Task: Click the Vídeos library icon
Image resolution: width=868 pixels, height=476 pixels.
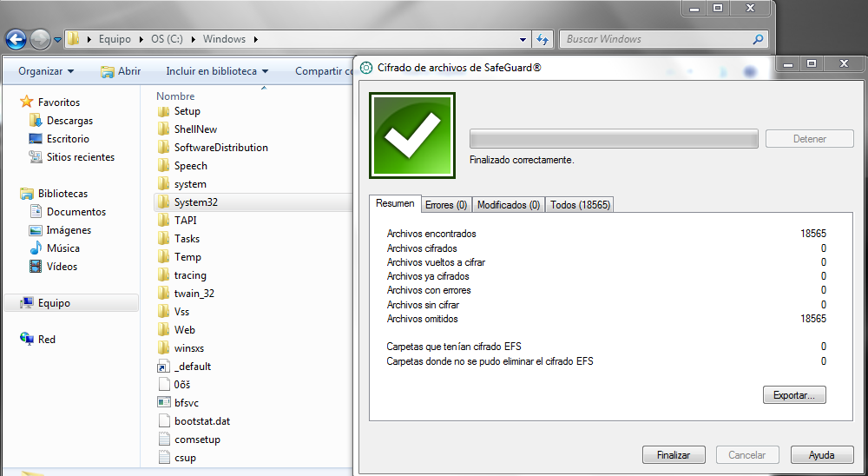Action: pos(35,267)
